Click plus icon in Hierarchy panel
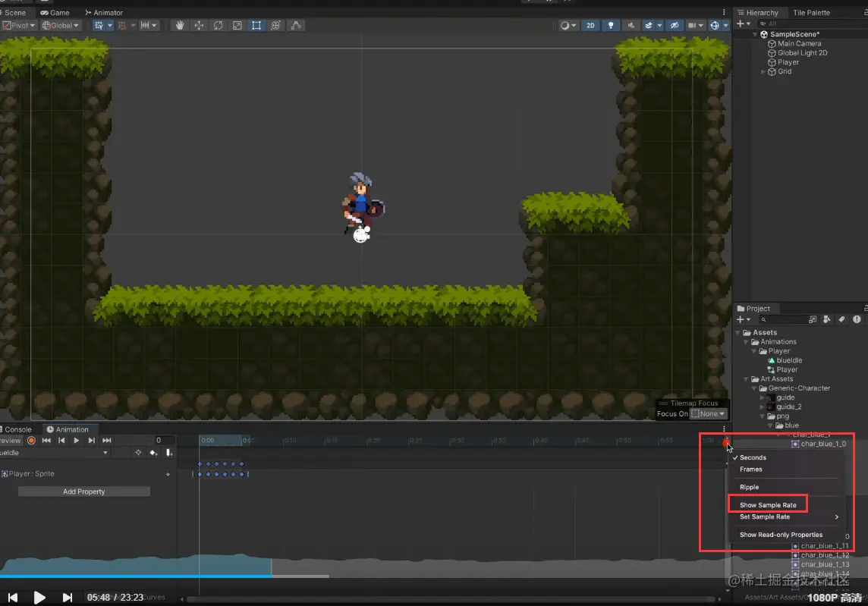868x606 pixels. [x=740, y=24]
